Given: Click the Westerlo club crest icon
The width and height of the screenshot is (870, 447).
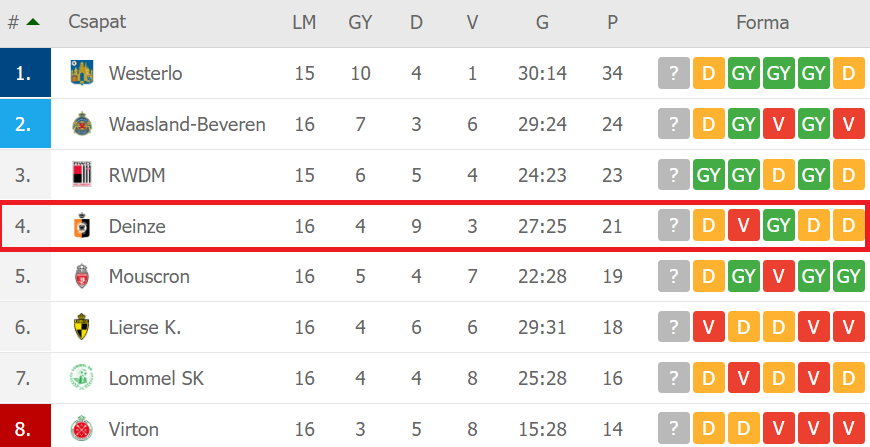Looking at the screenshot, I should [x=82, y=73].
